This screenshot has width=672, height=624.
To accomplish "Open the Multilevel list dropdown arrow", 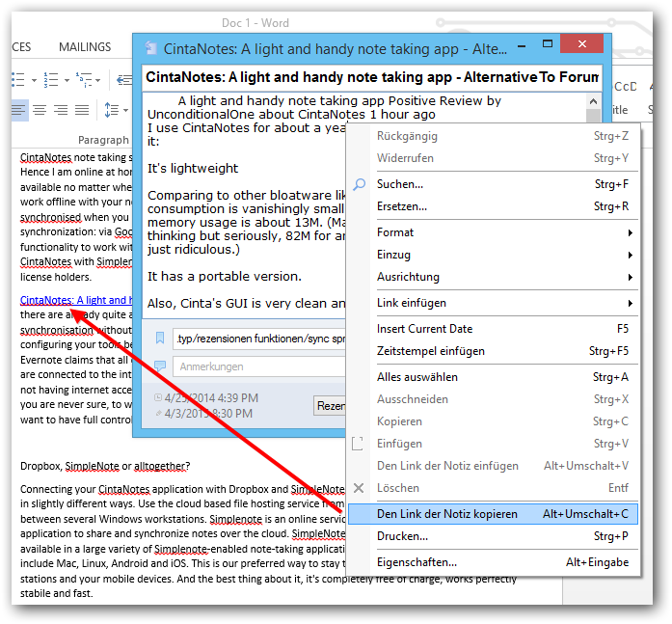I will (98, 80).
